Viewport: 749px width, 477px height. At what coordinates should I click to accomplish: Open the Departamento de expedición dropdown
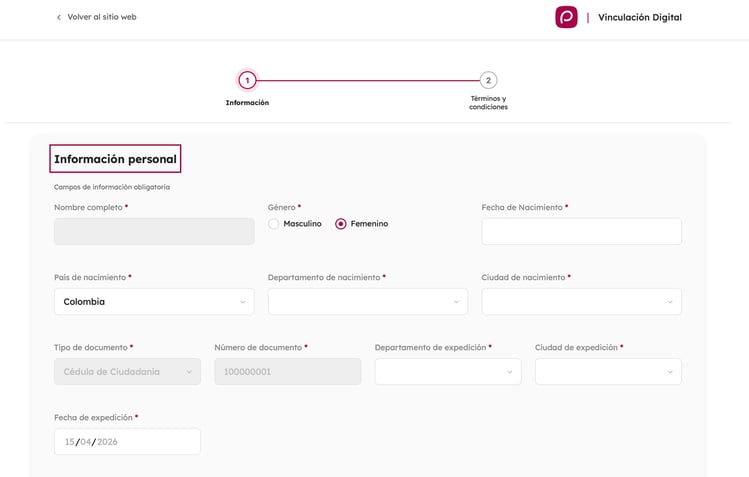[447, 372]
